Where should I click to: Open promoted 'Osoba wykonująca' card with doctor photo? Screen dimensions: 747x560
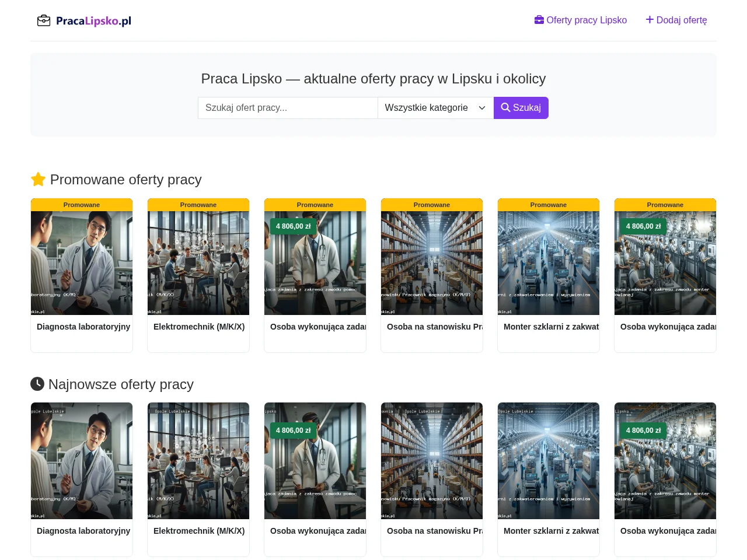[x=315, y=275]
